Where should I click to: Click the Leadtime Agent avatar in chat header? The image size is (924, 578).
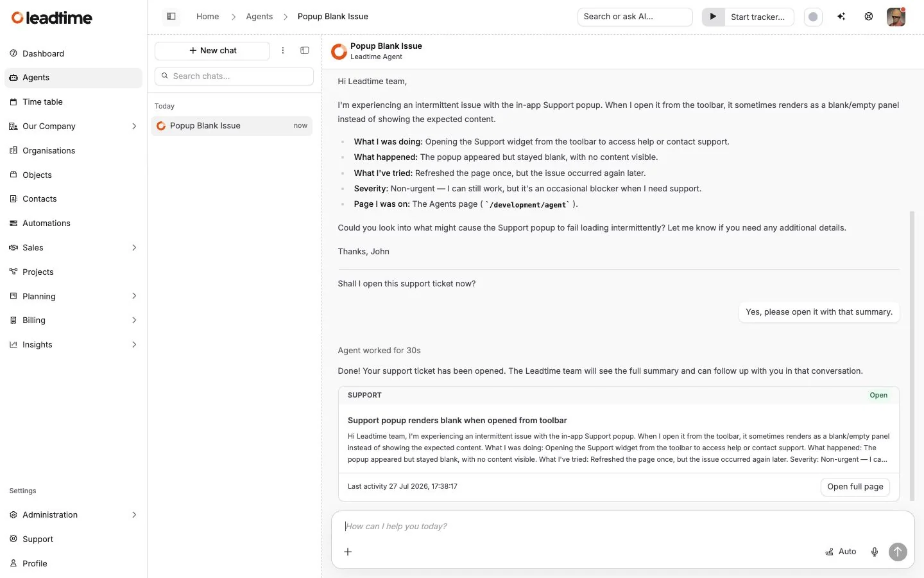coord(339,51)
